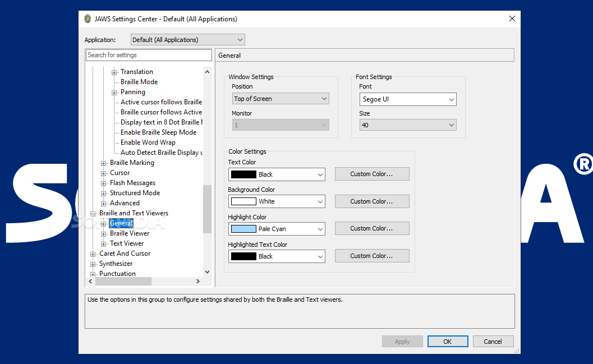The width and height of the screenshot is (593, 364).
Task: Click the black Text Color swatch
Action: [243, 174]
